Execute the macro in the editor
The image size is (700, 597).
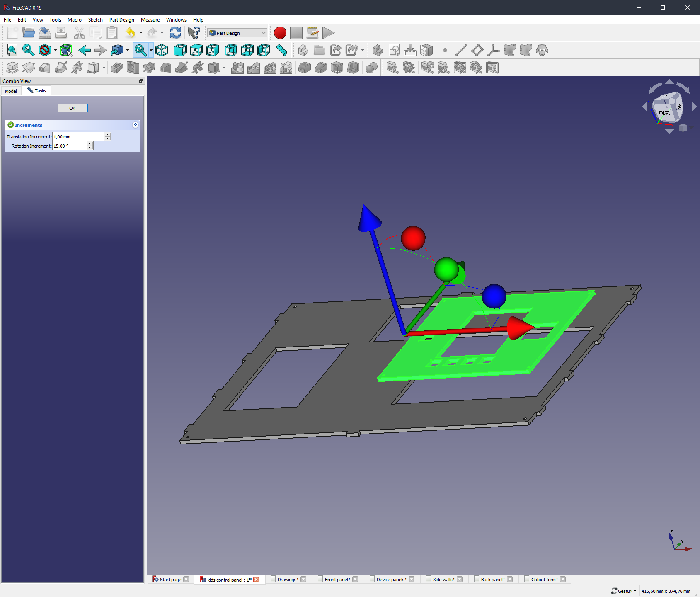[328, 33]
